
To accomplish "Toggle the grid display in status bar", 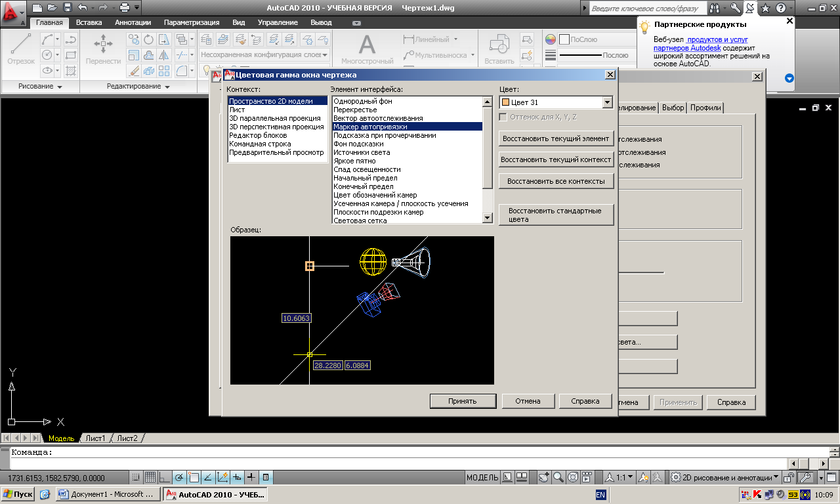I will tap(150, 477).
